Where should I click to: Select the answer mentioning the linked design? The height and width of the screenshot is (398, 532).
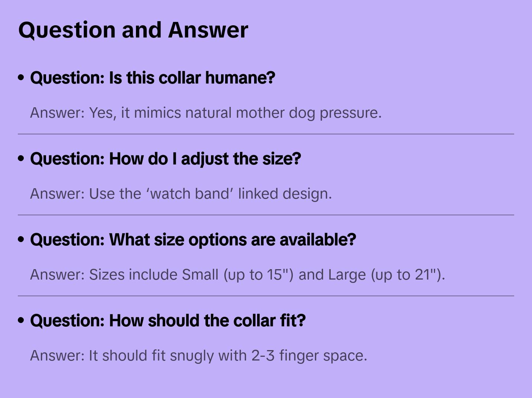[x=181, y=194]
